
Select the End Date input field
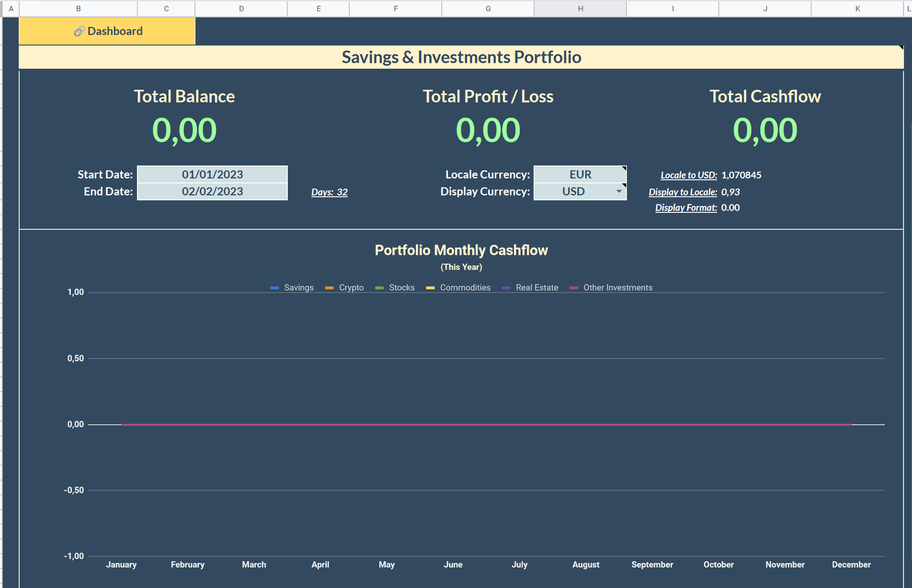pos(212,191)
